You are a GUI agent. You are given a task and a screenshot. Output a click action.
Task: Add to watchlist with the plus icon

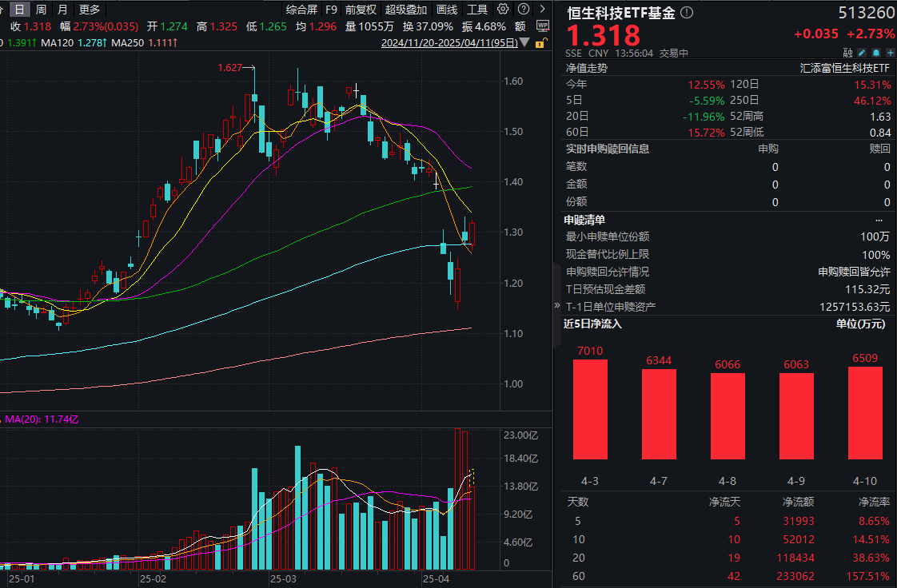tap(891, 53)
